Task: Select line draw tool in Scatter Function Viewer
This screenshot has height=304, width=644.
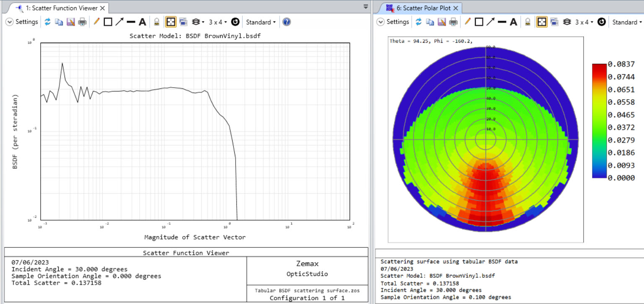Action: pyautogui.click(x=131, y=22)
